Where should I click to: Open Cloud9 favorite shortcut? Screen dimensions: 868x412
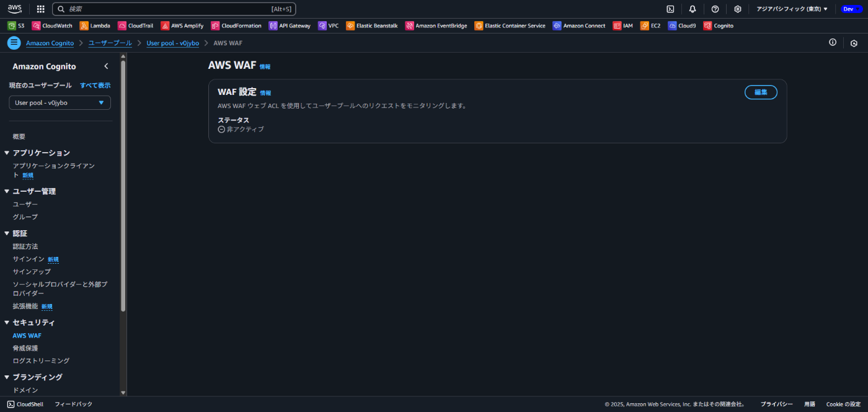coord(682,26)
